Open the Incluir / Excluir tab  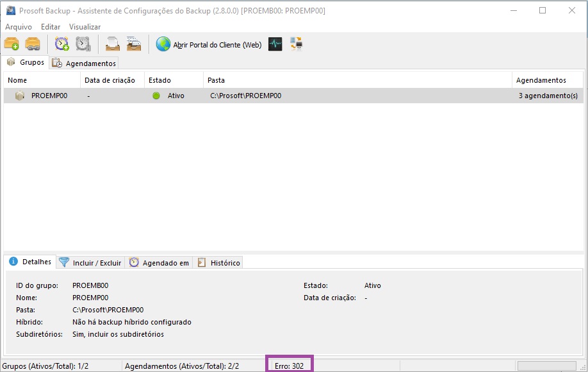point(90,263)
